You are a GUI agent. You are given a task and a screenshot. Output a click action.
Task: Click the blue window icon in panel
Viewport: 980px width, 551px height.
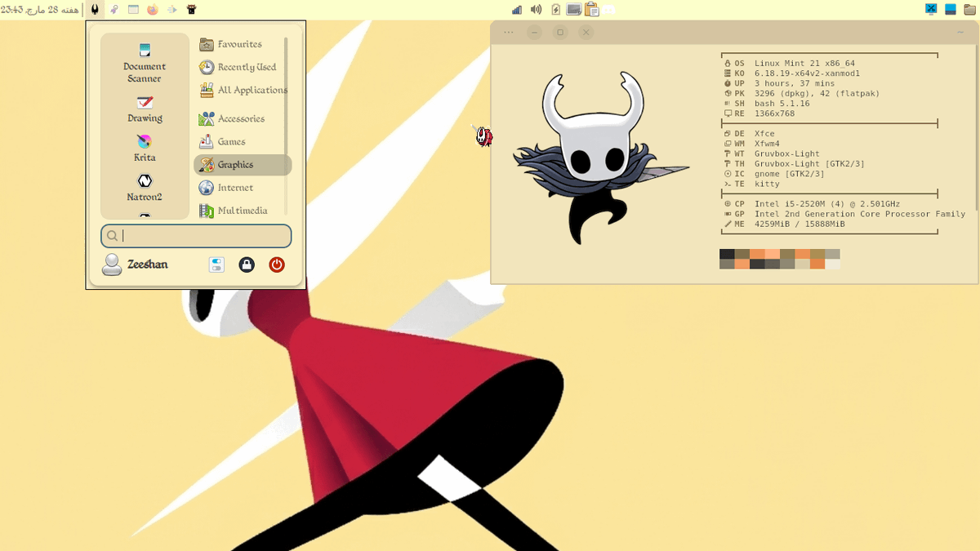951,10
